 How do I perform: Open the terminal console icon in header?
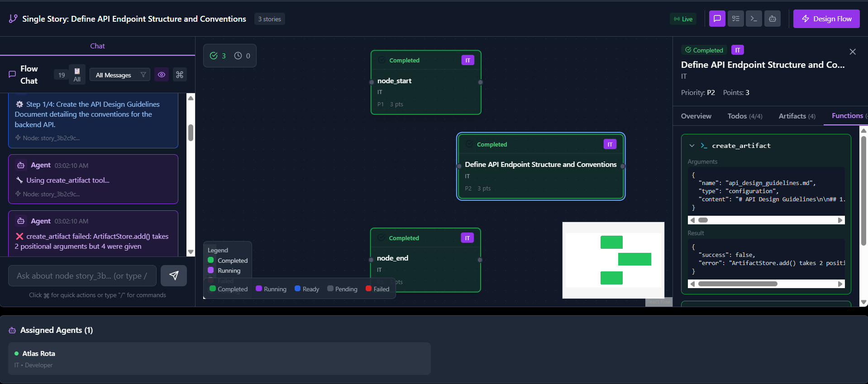coord(754,19)
